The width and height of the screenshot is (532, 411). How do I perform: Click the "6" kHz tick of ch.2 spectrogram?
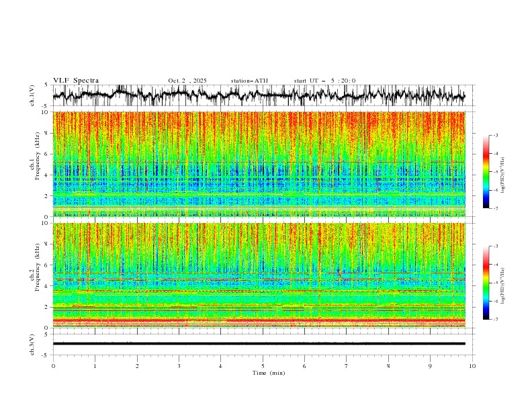point(47,265)
